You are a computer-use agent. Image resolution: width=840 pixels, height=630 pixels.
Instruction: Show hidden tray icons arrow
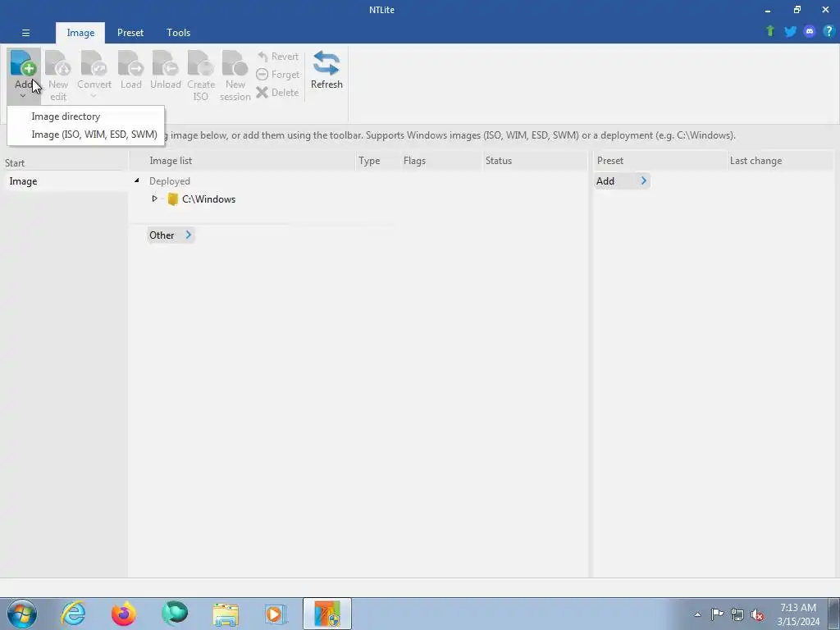coord(697,614)
